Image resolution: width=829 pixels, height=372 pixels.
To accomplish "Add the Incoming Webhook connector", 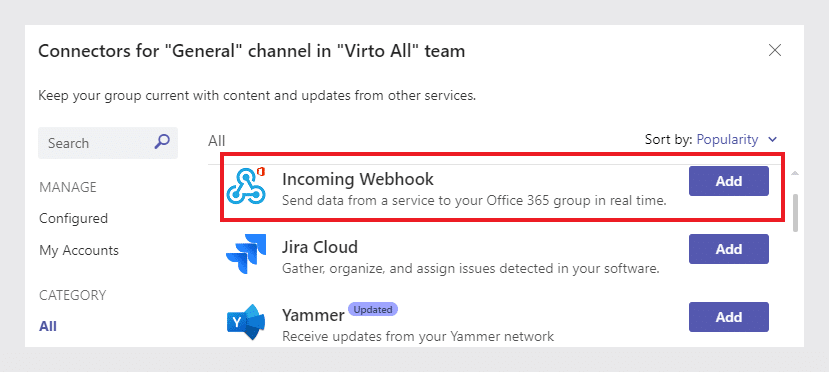I will click(x=729, y=181).
